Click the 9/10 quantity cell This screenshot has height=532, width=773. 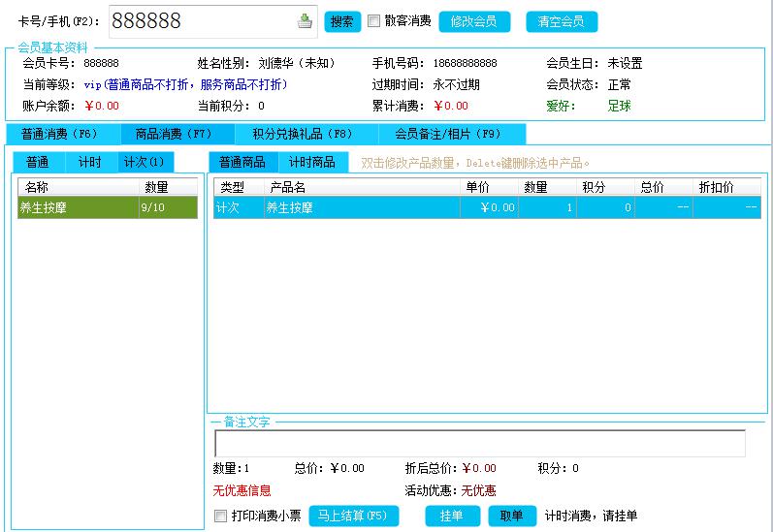click(168, 207)
